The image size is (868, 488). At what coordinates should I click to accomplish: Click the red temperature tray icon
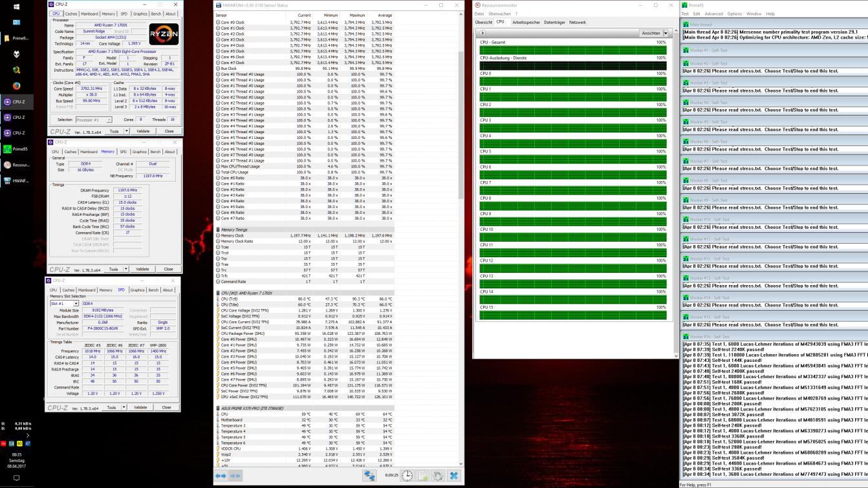[x=4, y=443]
